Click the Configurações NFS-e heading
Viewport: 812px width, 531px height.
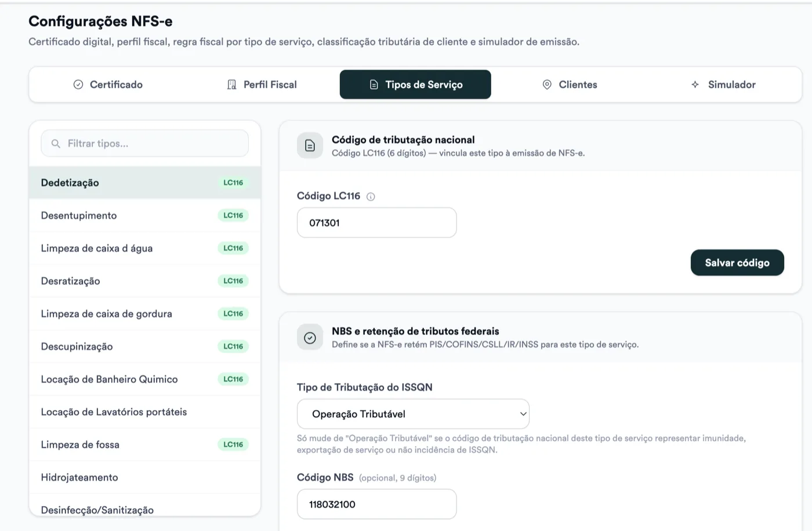(x=100, y=21)
